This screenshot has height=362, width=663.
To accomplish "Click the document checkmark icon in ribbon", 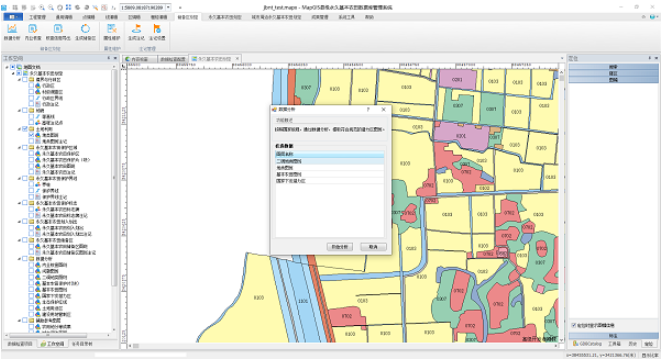I will coord(33,28).
